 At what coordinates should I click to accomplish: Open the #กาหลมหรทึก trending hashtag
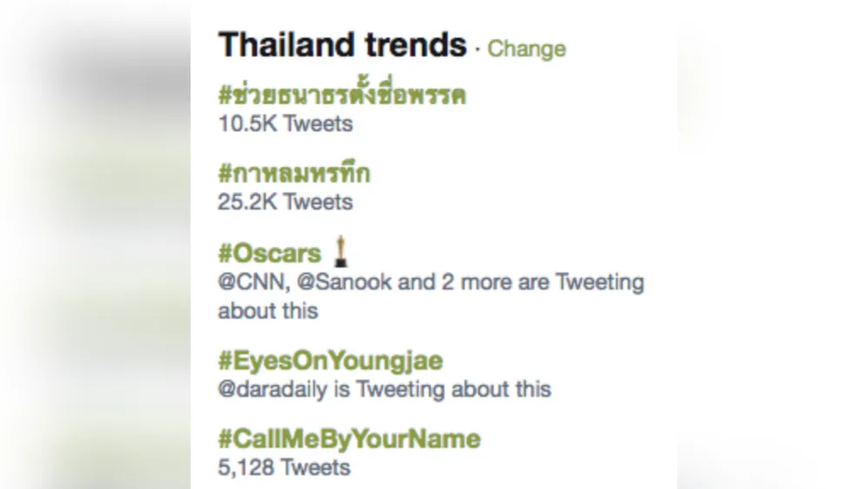(x=293, y=174)
